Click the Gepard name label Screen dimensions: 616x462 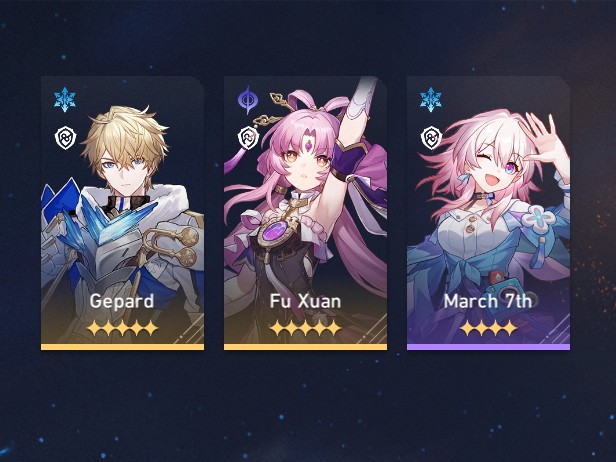pos(122,302)
